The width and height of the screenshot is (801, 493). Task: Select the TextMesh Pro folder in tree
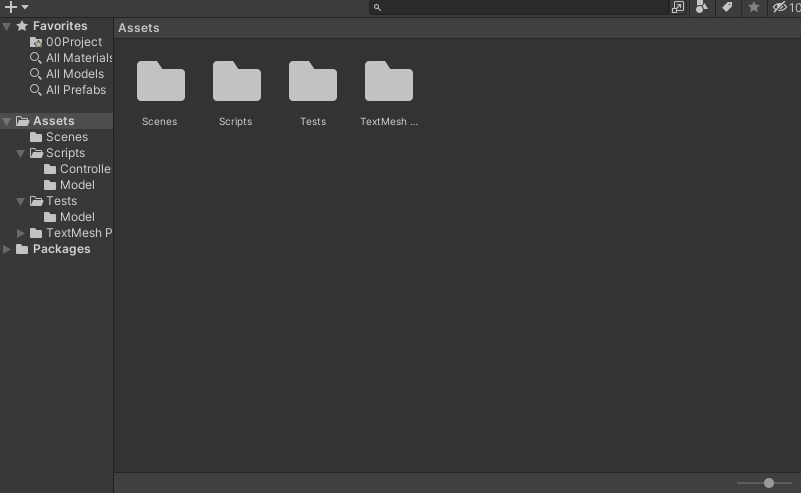tap(79, 233)
